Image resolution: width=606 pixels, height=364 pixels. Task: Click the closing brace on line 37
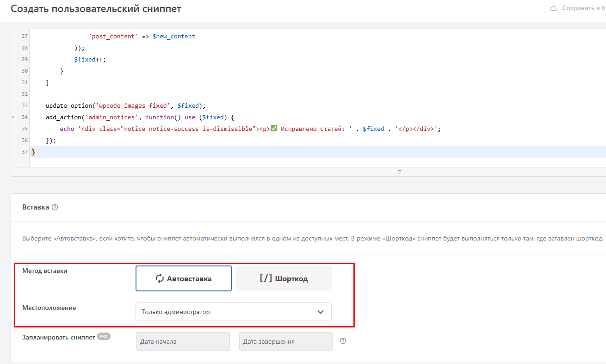pos(33,152)
